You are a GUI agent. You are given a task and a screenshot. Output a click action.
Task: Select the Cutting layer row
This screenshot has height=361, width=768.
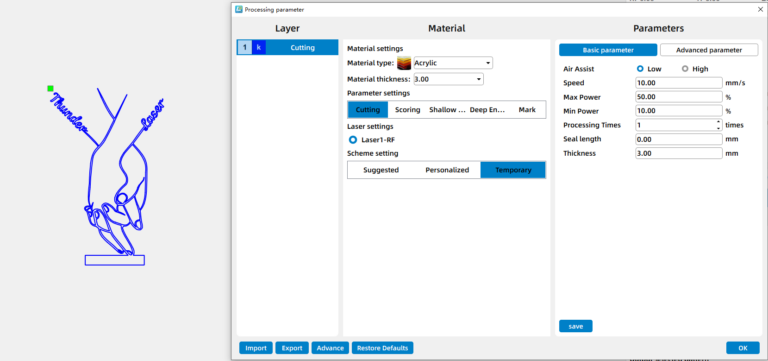(288, 48)
